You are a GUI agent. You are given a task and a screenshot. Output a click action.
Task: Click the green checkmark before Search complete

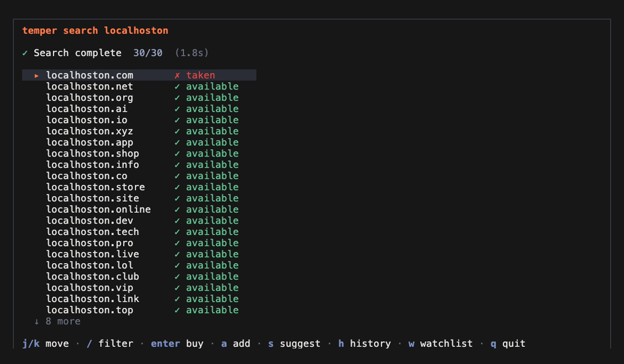(25, 53)
